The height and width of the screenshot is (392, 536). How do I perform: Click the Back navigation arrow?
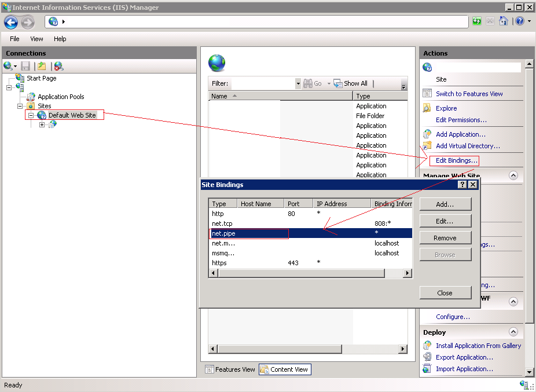[11, 22]
